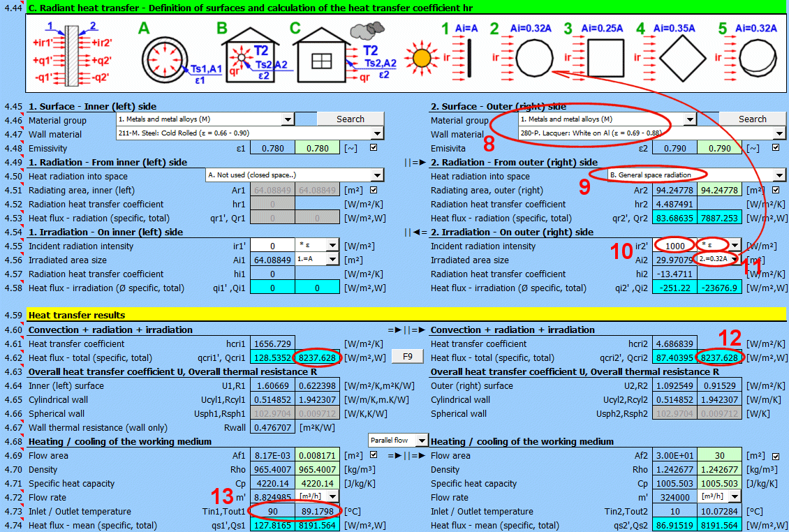Open the inner side Wall material dropdown
Image resolution: width=789 pixels, height=532 pixels.
[x=377, y=133]
